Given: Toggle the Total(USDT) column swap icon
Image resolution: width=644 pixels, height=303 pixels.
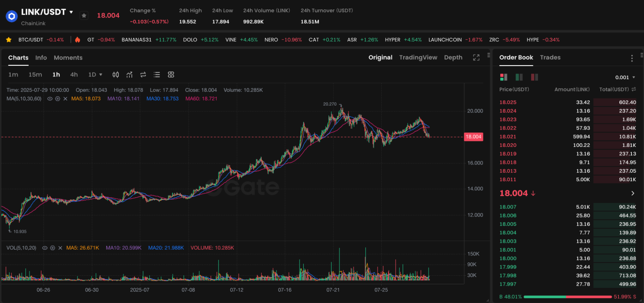Looking at the screenshot, I should click(634, 89).
